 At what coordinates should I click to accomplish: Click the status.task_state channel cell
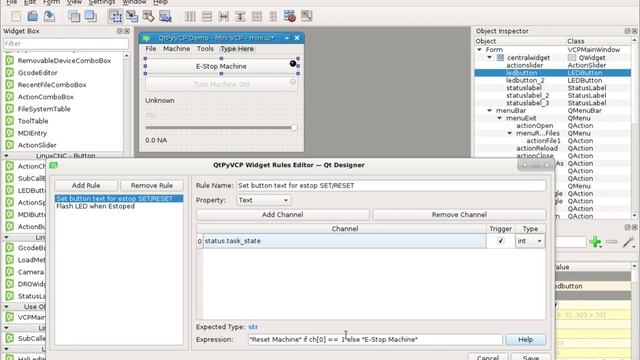344,241
